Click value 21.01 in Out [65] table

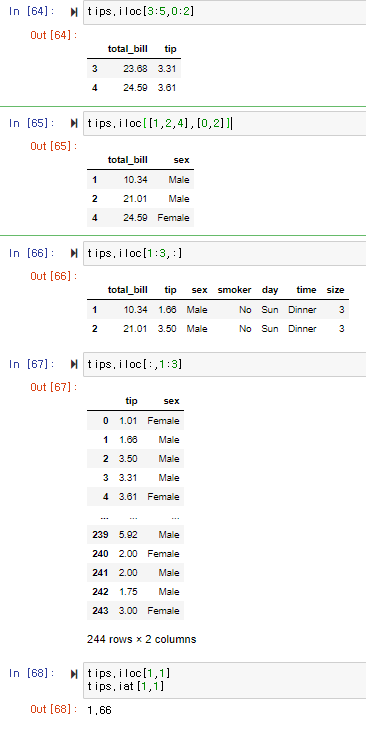(135, 199)
